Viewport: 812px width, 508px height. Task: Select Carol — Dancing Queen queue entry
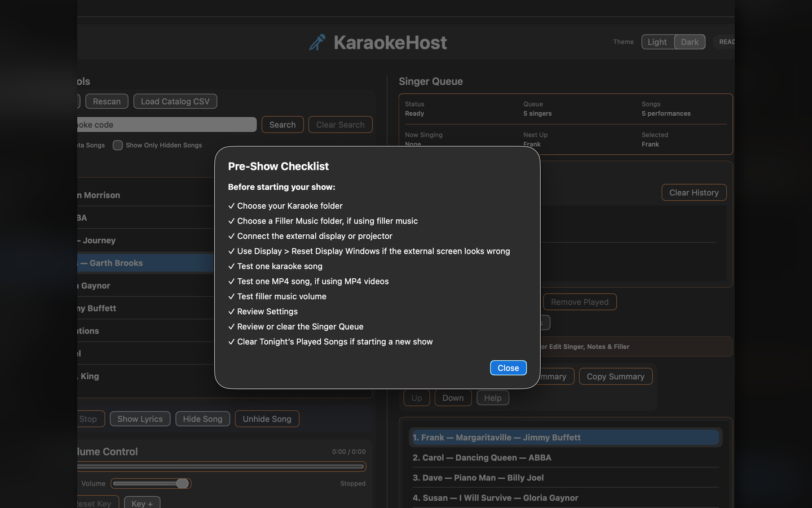565,458
